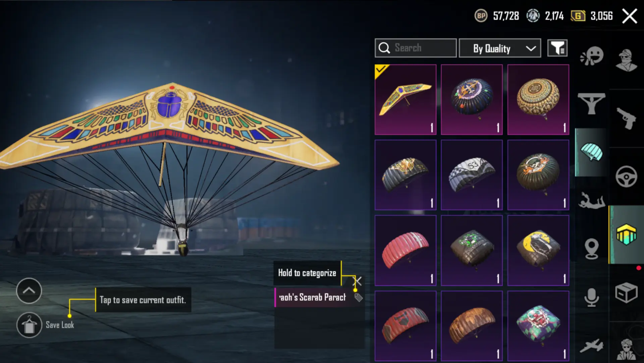
Task: Open the filter funnel options
Action: click(557, 48)
